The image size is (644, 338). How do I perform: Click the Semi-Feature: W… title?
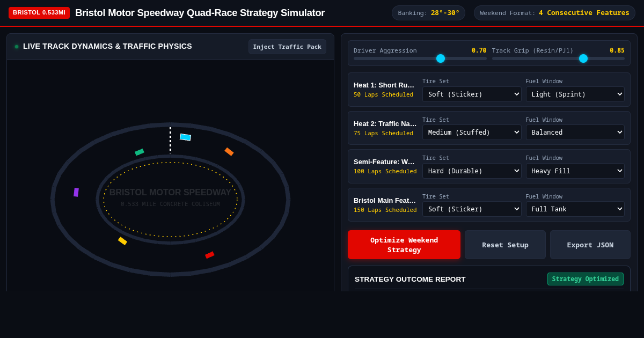(384, 161)
